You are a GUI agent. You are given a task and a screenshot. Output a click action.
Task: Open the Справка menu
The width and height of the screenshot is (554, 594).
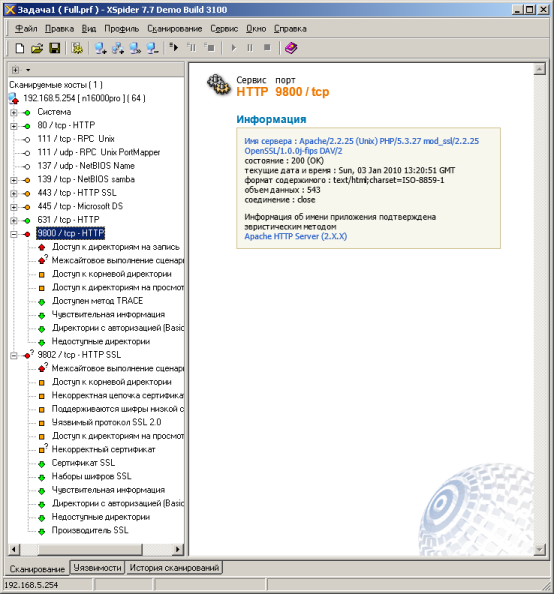290,29
